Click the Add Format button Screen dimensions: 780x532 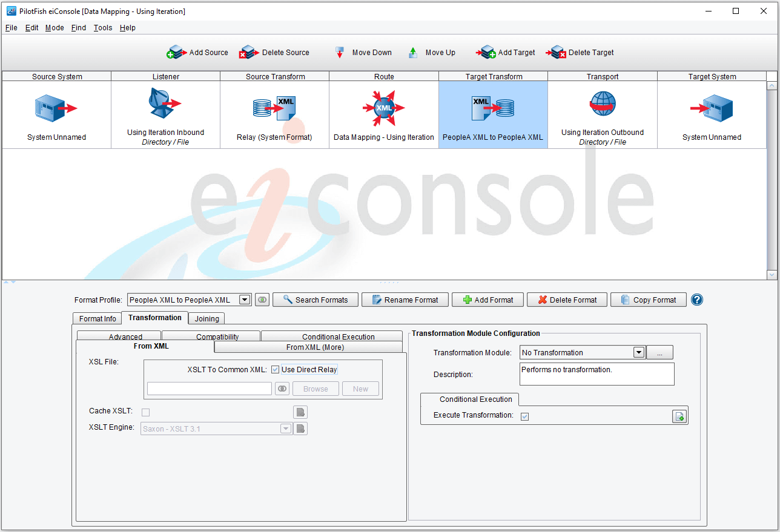pos(487,300)
